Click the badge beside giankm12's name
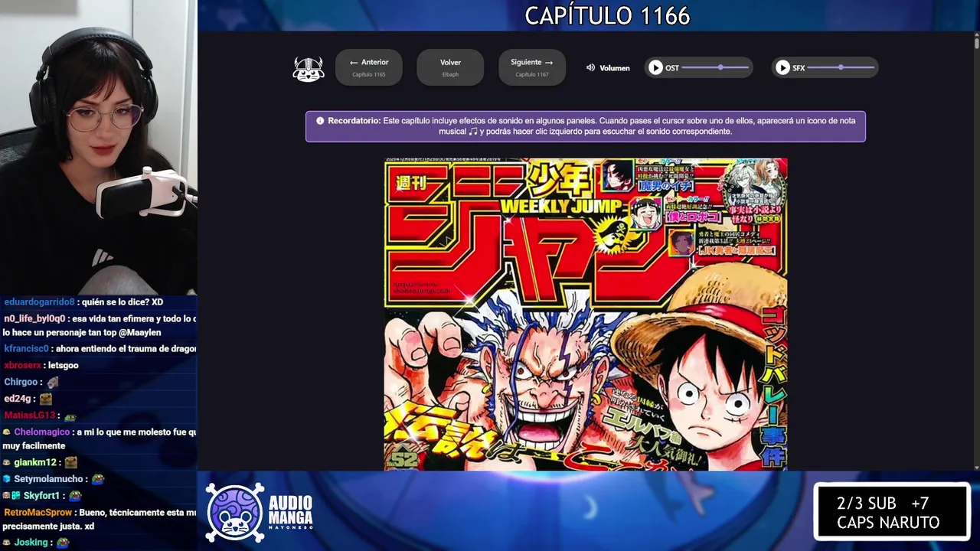The height and width of the screenshot is (551, 980). (7, 462)
